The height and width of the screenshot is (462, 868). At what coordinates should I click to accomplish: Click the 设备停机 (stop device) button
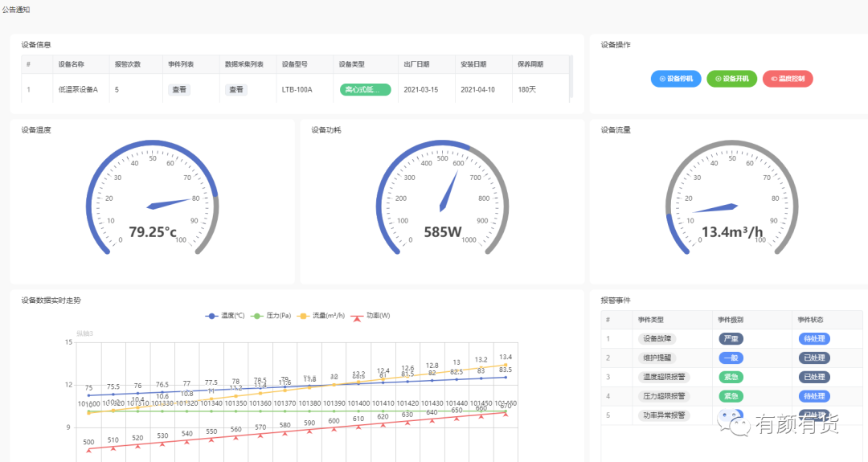[x=676, y=79]
